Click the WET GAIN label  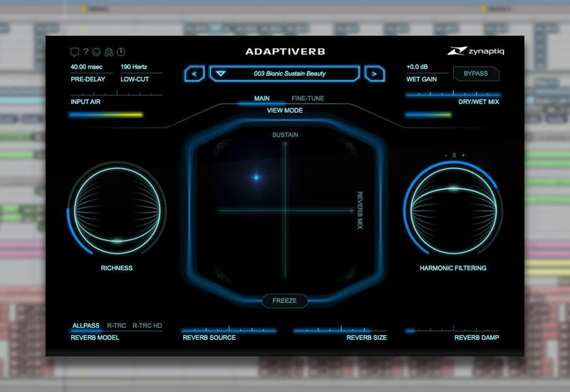(x=422, y=79)
